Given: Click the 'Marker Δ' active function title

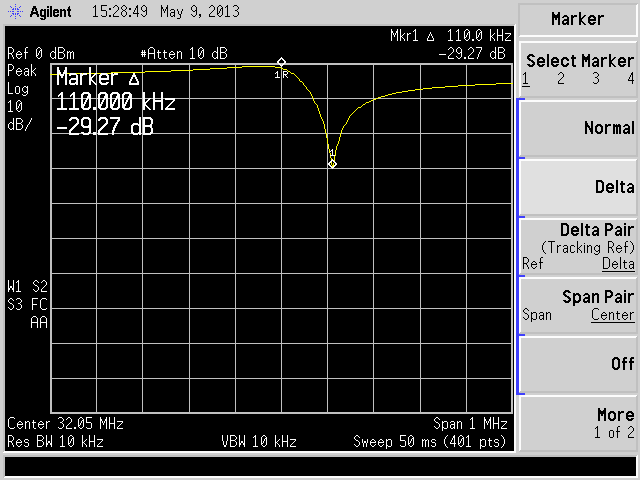Looking at the screenshot, I should coord(98,78).
